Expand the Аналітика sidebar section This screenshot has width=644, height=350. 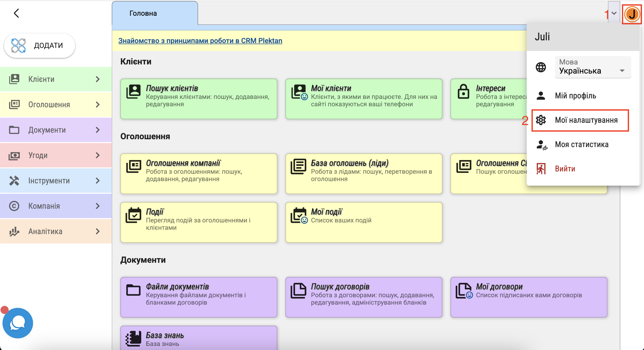pyautogui.click(x=56, y=231)
